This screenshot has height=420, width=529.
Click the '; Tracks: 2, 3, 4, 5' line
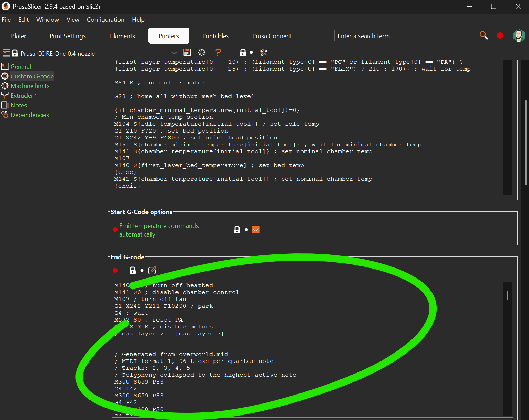tap(152, 368)
